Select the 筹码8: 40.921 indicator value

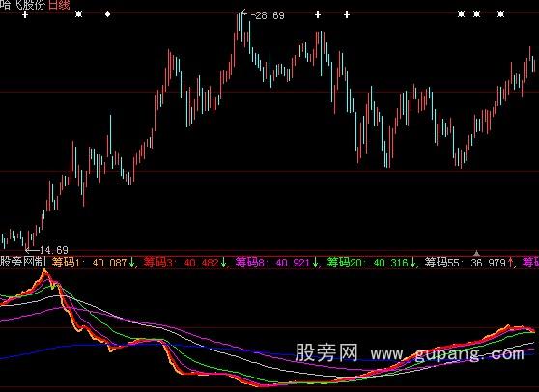point(272,263)
